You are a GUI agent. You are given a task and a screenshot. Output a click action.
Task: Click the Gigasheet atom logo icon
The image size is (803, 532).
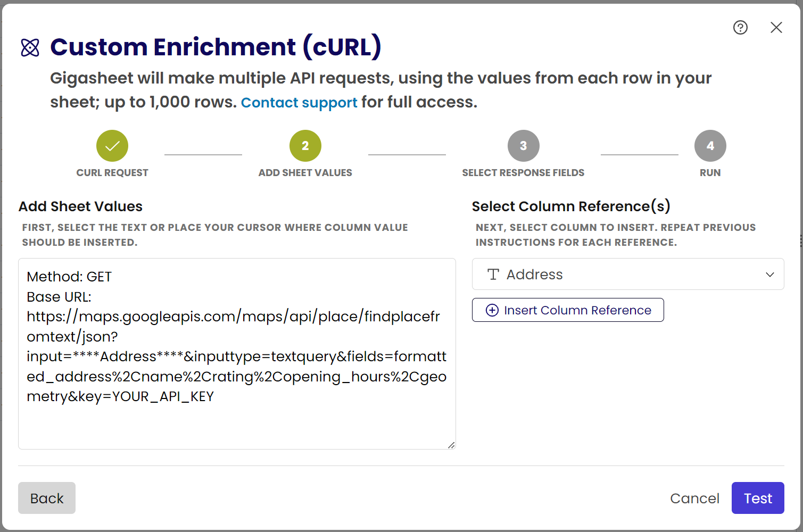30,47
